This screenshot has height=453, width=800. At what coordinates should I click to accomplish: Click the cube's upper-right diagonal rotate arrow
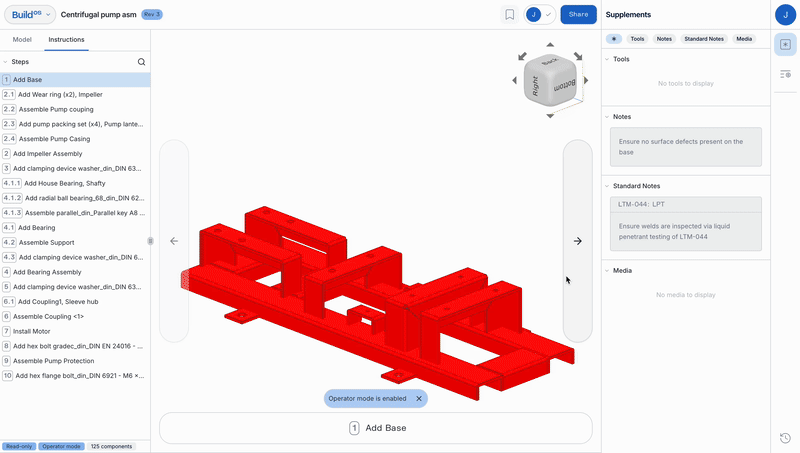(578, 56)
